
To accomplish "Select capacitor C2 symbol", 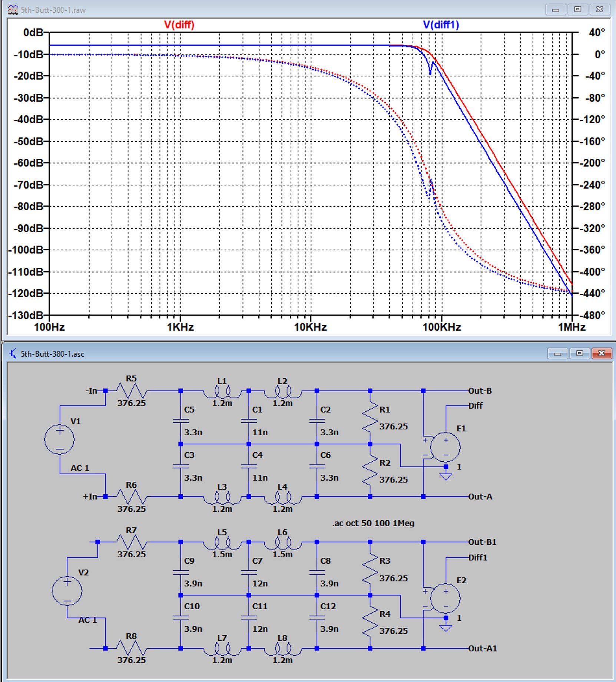I will [317, 421].
